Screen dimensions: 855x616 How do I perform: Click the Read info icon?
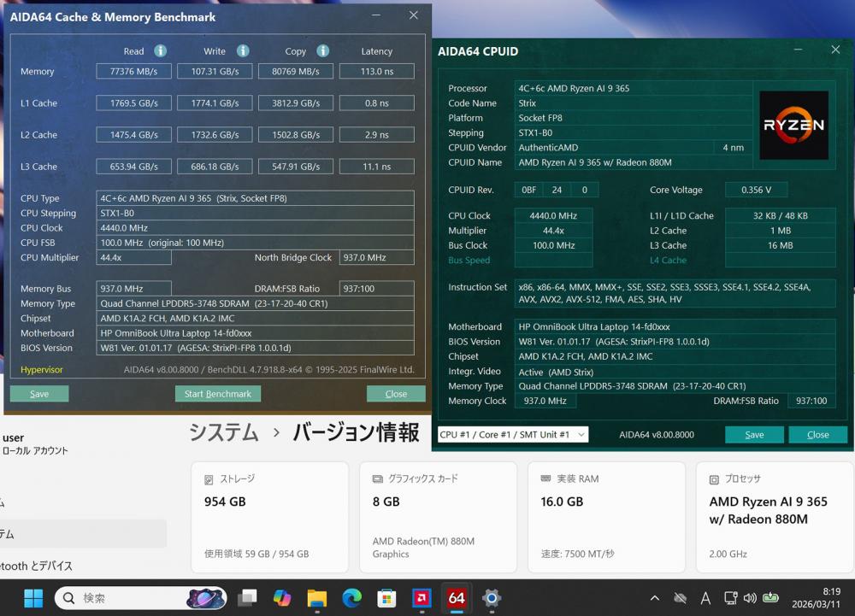(160, 51)
